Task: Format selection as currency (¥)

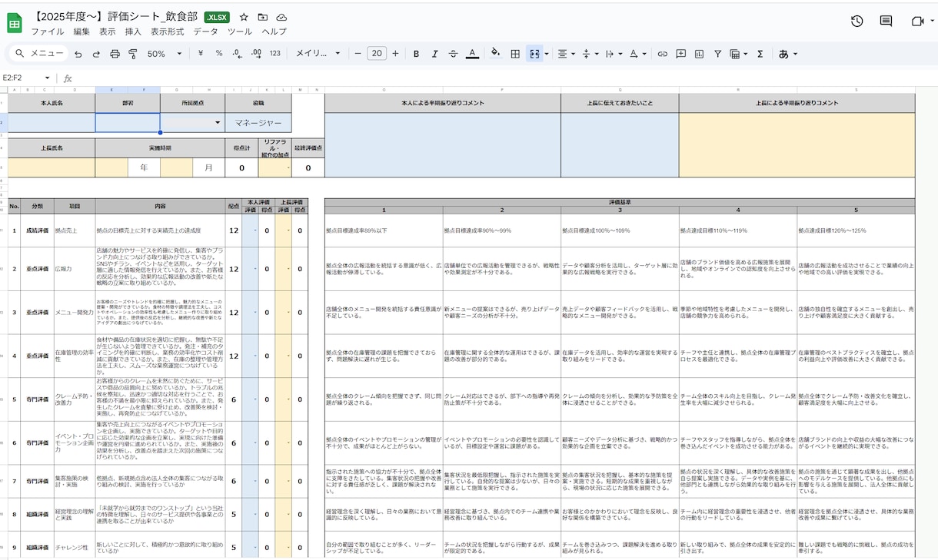Action: (x=201, y=54)
